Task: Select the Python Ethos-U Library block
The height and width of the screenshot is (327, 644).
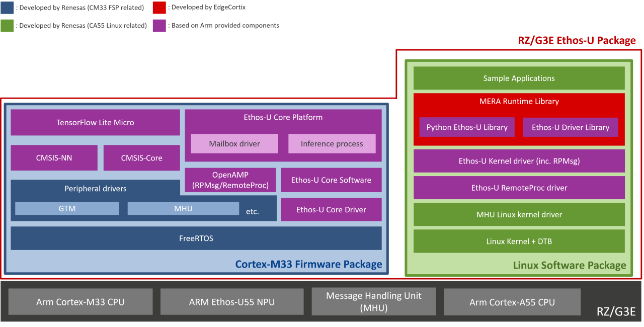Action: click(x=467, y=127)
